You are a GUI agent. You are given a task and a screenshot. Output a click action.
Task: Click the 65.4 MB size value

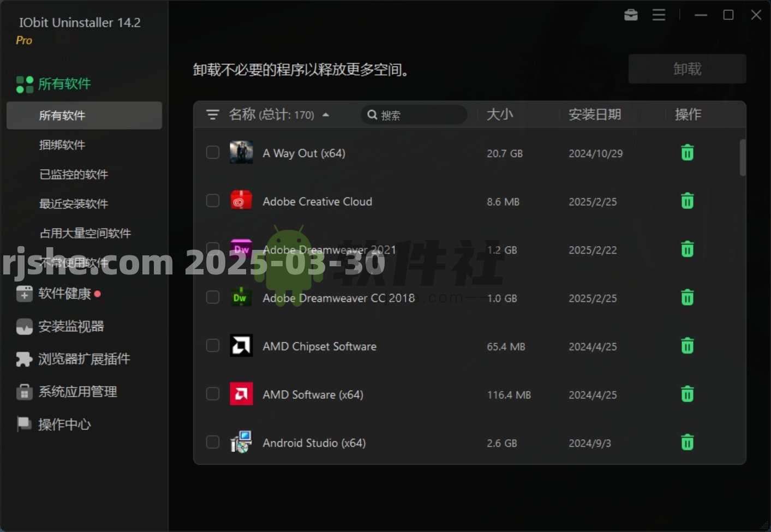coord(506,347)
